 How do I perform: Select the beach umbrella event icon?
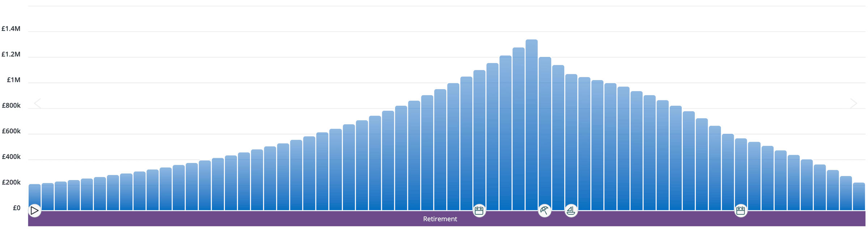[x=544, y=210]
